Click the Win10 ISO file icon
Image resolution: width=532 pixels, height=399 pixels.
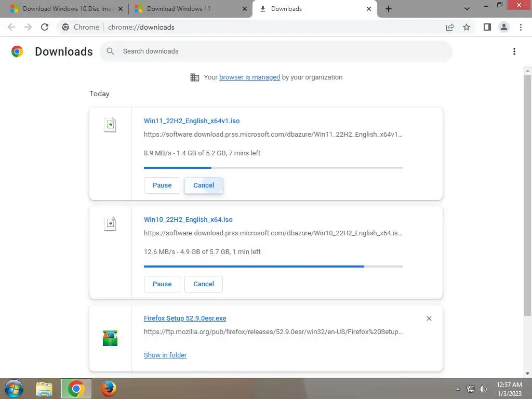coord(110,223)
